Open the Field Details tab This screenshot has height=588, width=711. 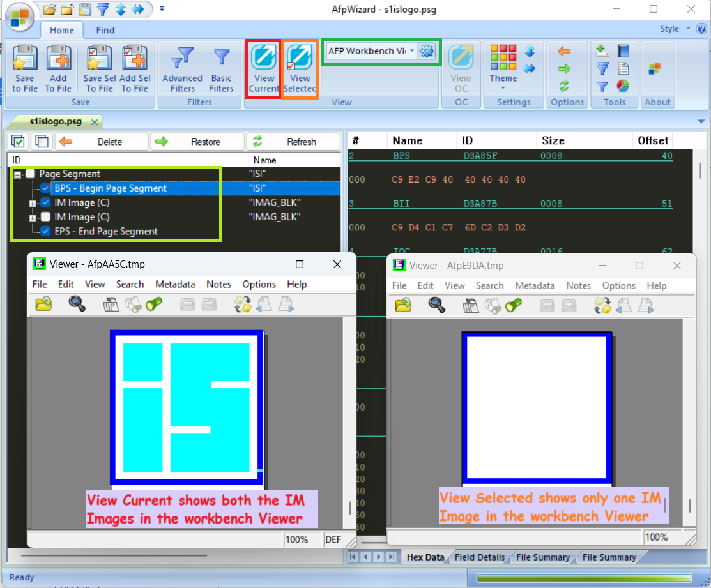click(480, 557)
